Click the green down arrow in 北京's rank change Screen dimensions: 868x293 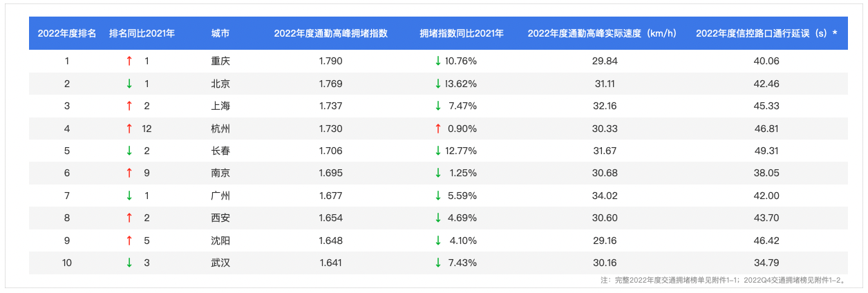(129, 84)
